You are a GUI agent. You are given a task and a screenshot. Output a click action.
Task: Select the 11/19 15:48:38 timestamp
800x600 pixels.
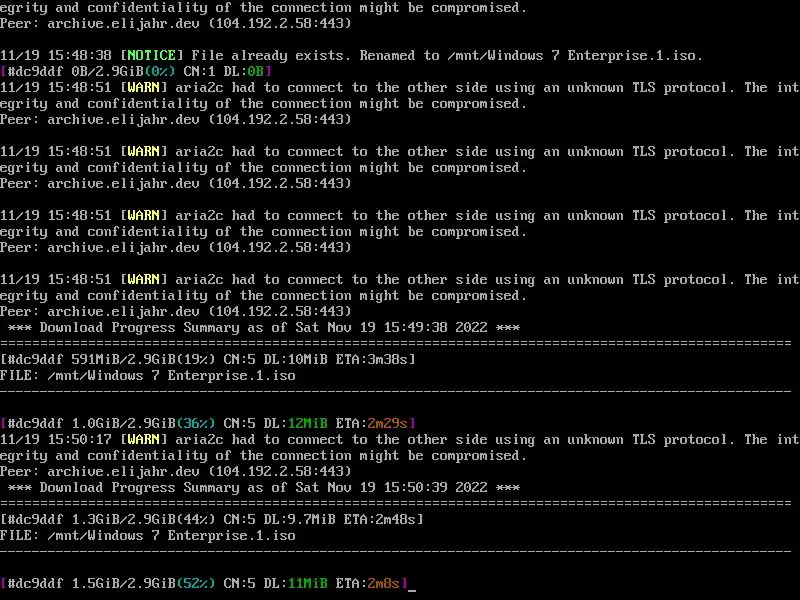[56, 56]
